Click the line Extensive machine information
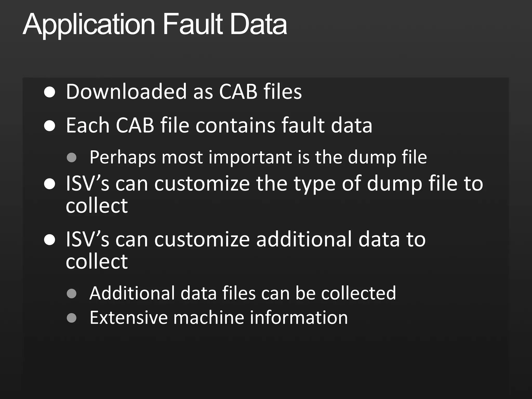This screenshot has width=532, height=399. [x=218, y=318]
